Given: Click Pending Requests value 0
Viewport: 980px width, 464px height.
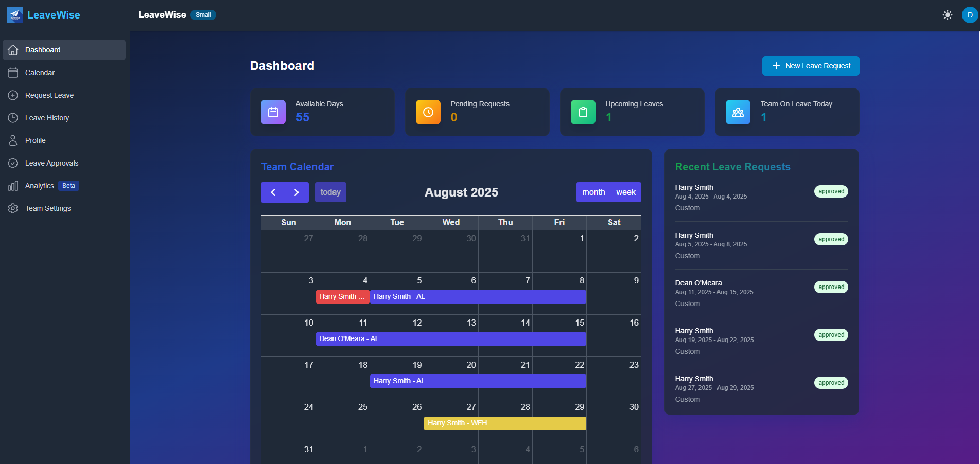Looking at the screenshot, I should pyautogui.click(x=454, y=117).
